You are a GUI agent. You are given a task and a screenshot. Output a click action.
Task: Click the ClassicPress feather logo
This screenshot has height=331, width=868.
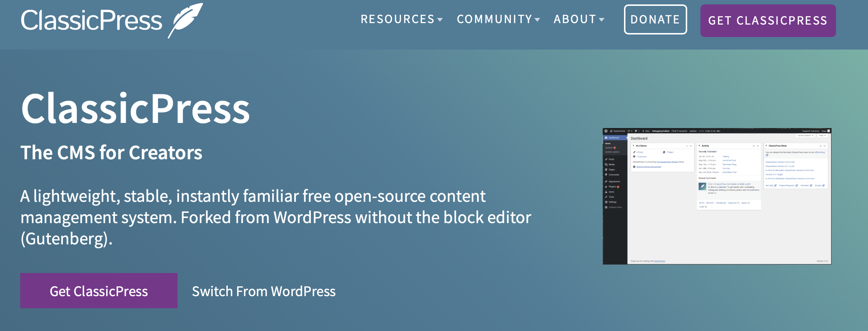[x=112, y=20]
